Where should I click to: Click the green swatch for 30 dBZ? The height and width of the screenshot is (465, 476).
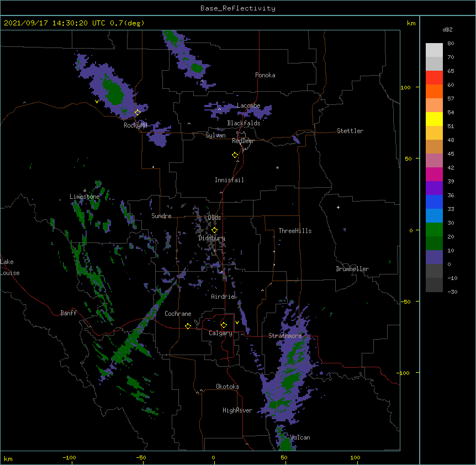434,230
